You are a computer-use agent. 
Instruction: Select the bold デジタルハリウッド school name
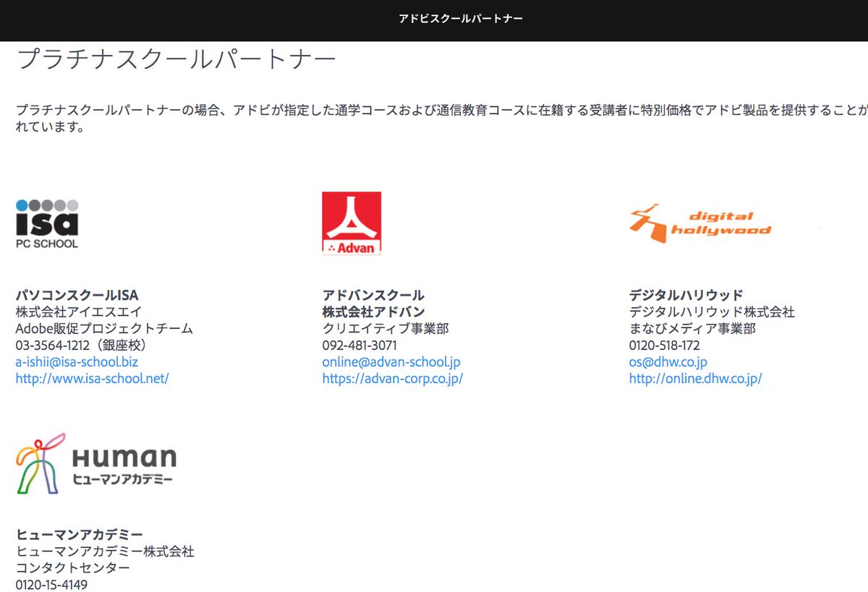tap(686, 295)
